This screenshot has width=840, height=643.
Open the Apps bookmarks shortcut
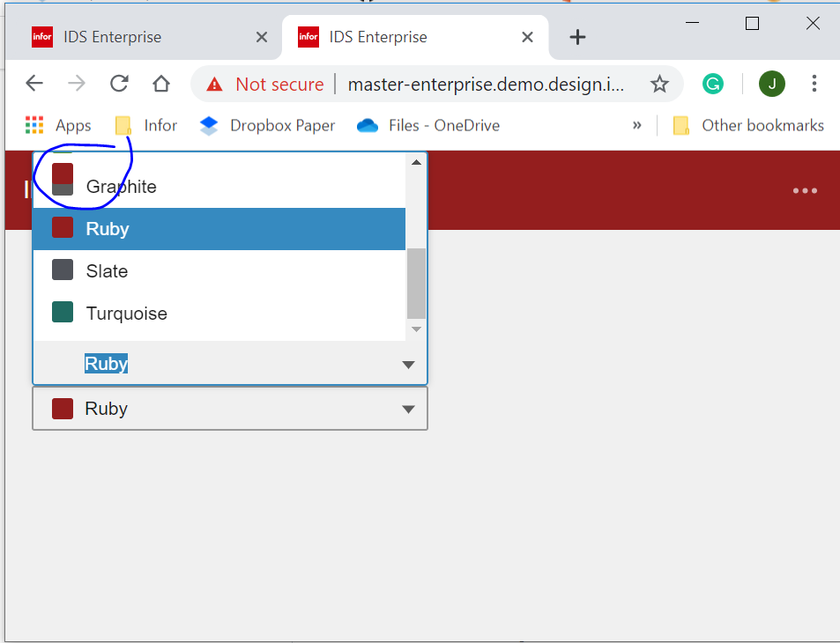tap(58, 125)
